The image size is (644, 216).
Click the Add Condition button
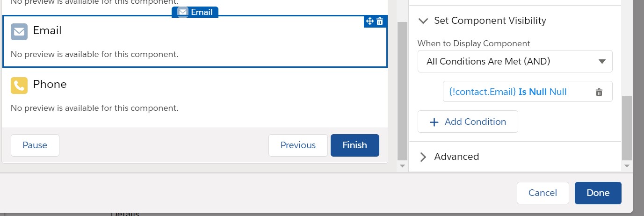[x=468, y=122]
